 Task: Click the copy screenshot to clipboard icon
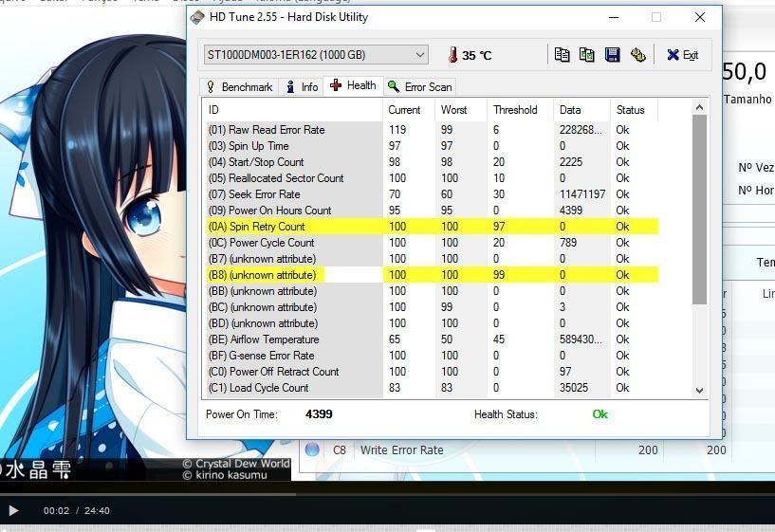point(586,55)
